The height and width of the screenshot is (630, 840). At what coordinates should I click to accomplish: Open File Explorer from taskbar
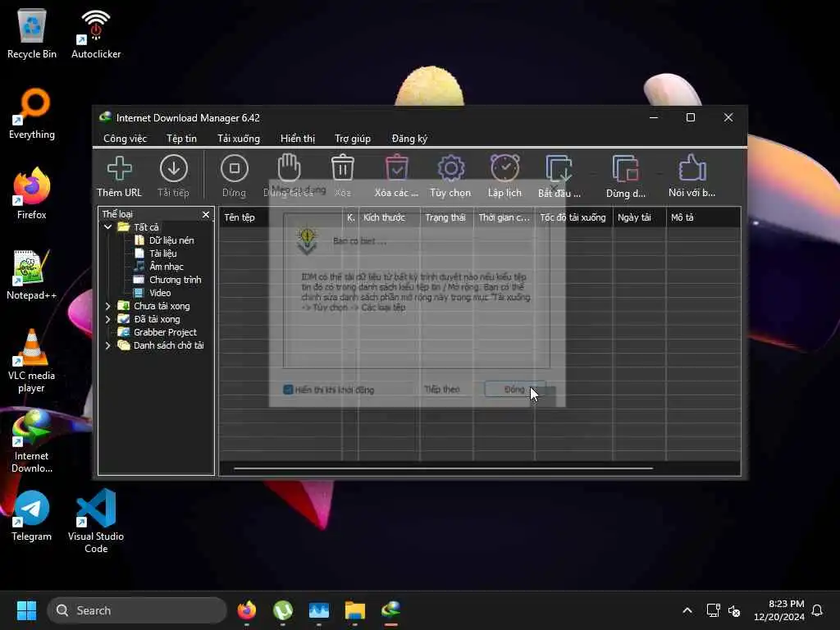(354, 610)
